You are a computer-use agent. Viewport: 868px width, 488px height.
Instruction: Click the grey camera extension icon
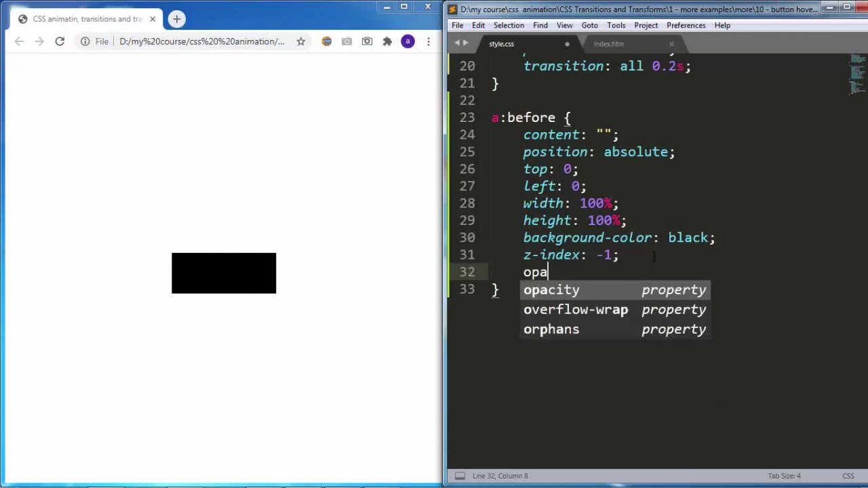(347, 41)
